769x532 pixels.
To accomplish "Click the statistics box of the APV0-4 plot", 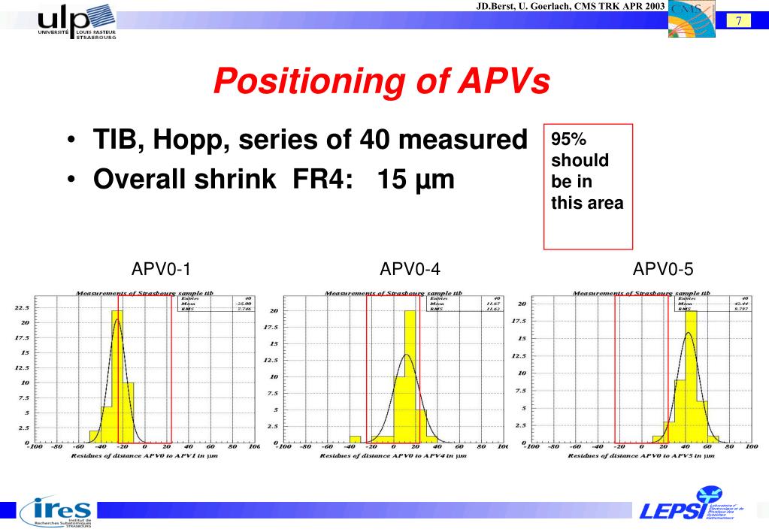I will (465, 304).
